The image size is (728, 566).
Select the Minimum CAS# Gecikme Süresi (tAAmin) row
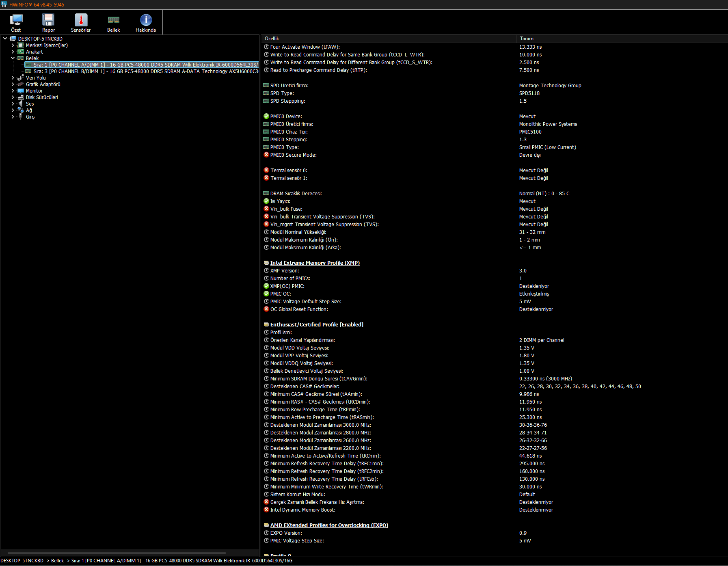[x=494, y=394]
